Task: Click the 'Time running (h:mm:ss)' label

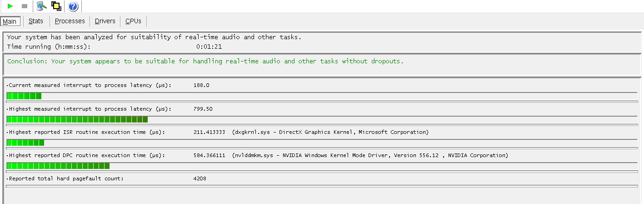Action: pos(49,46)
